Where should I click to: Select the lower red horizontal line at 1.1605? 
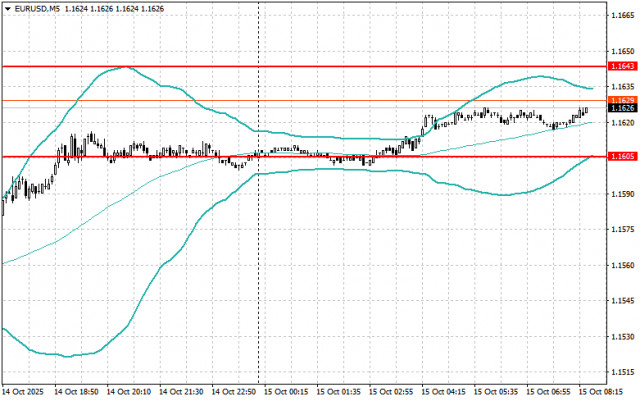[x=304, y=156]
